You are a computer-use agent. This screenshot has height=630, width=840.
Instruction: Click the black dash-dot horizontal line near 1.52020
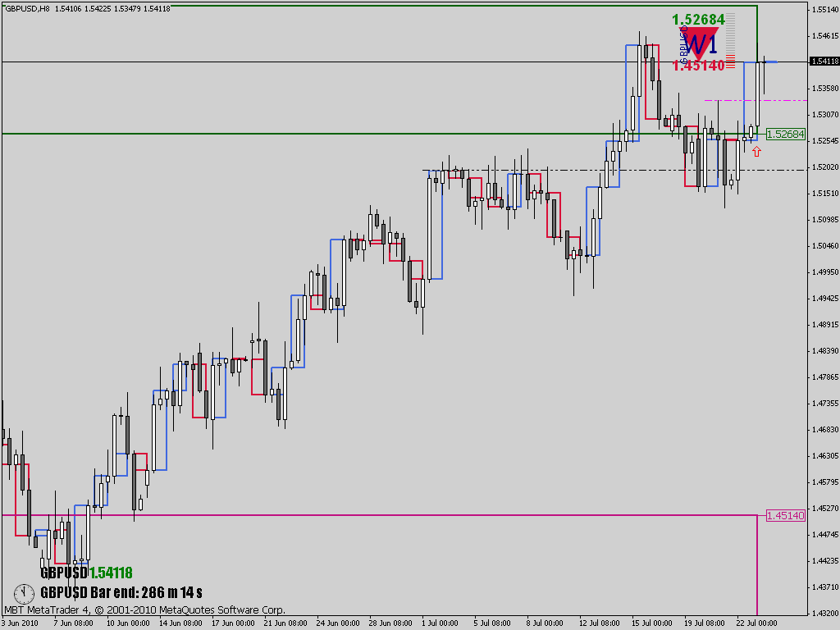tap(614, 171)
